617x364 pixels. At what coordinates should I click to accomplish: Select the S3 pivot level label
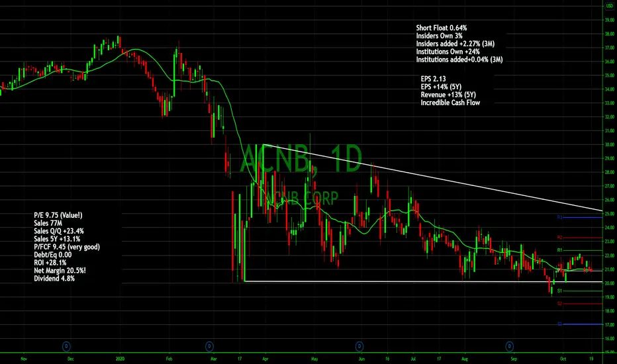click(x=559, y=324)
